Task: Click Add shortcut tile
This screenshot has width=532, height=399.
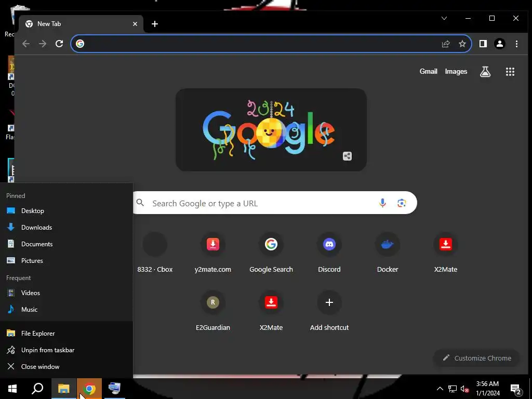Action: (x=329, y=312)
